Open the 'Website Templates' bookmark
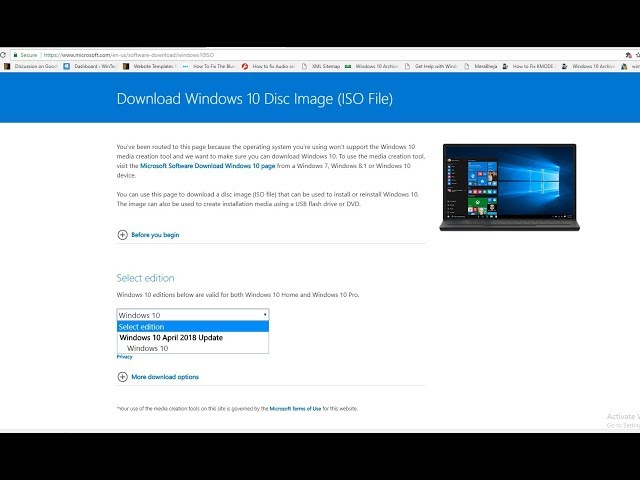Viewport: 640px width, 480px height. [x=150, y=66]
